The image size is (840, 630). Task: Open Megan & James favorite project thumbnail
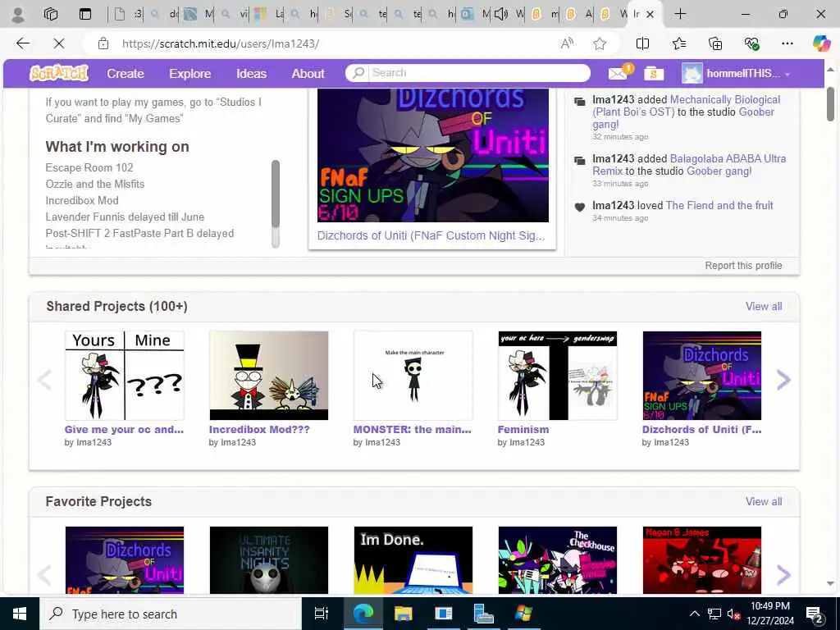(x=702, y=559)
